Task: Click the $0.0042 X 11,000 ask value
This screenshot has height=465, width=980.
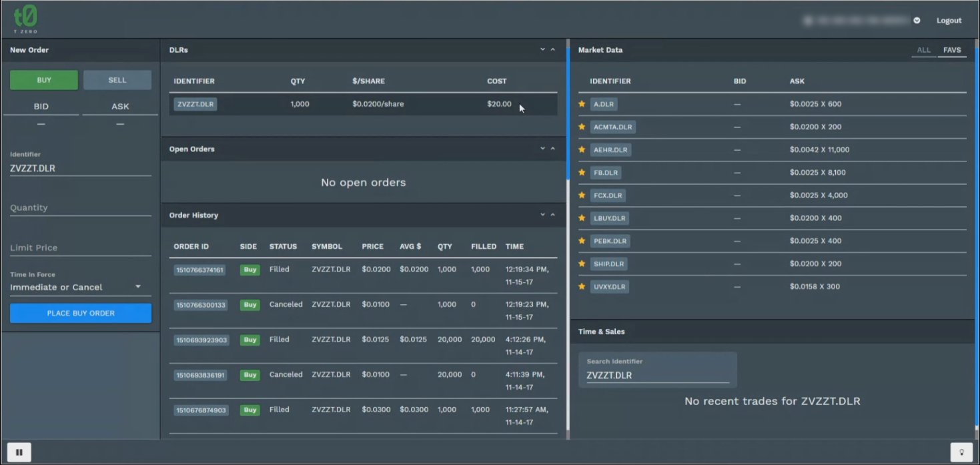Action: coord(820,149)
